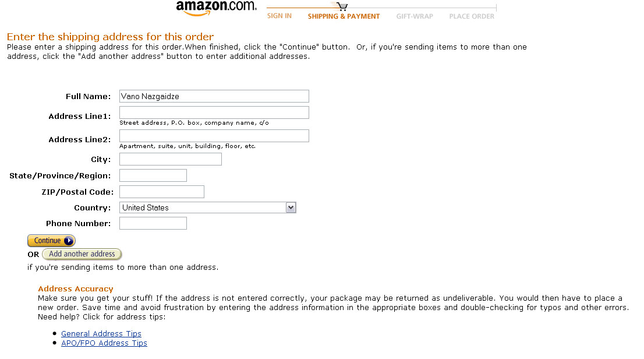Click into Address Line1 field

[214, 112]
